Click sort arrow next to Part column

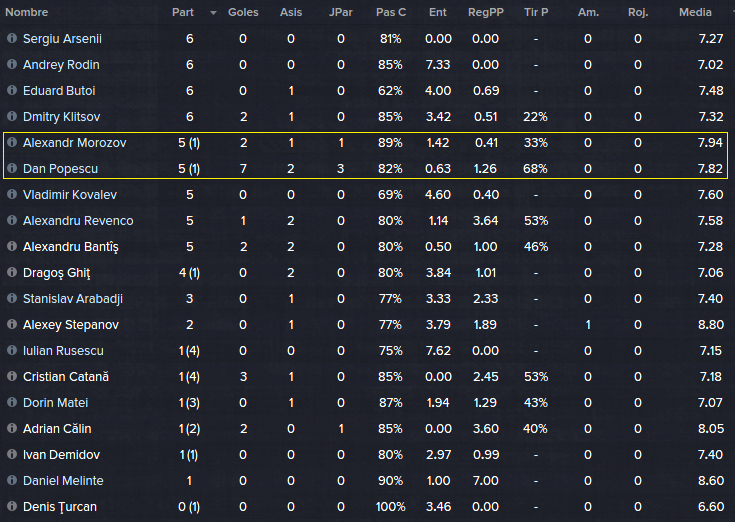pos(213,13)
